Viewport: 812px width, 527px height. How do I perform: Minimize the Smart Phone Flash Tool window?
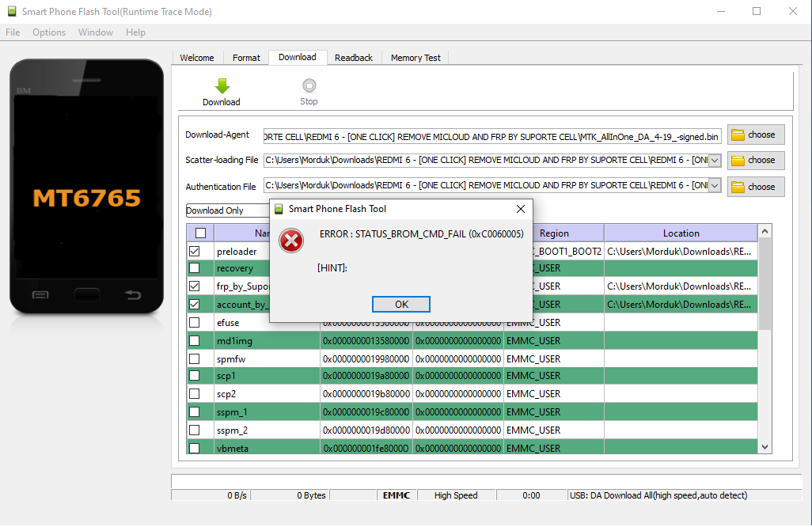(721, 11)
